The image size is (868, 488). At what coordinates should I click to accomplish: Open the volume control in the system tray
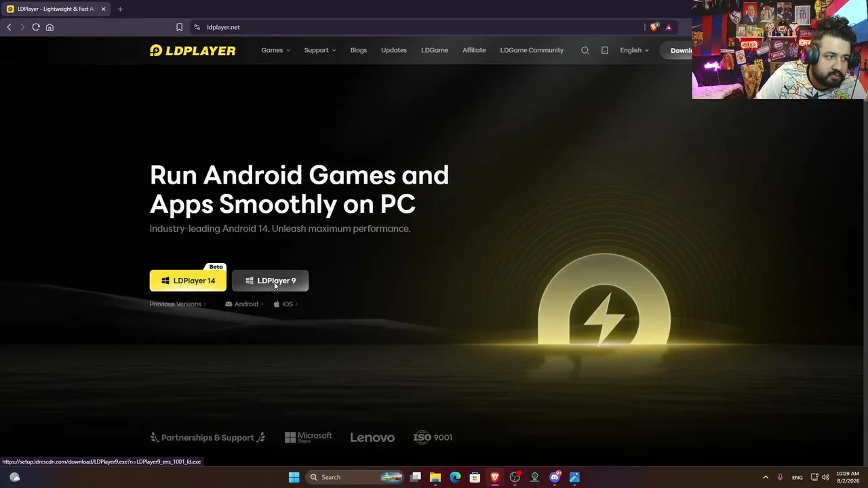[x=826, y=477]
